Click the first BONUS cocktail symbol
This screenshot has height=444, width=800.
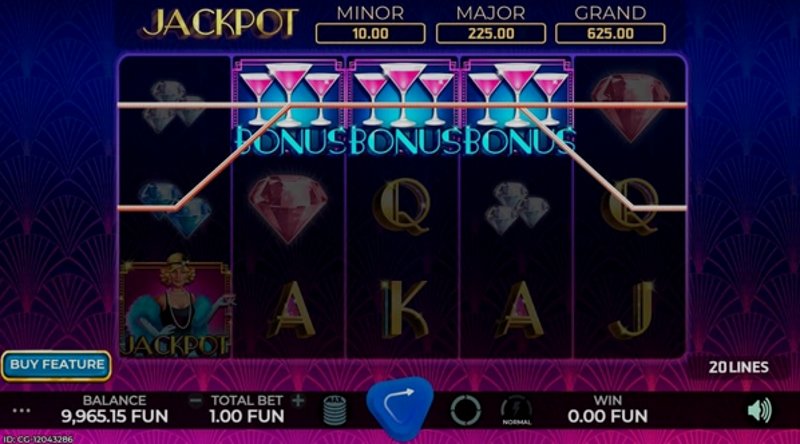289,107
